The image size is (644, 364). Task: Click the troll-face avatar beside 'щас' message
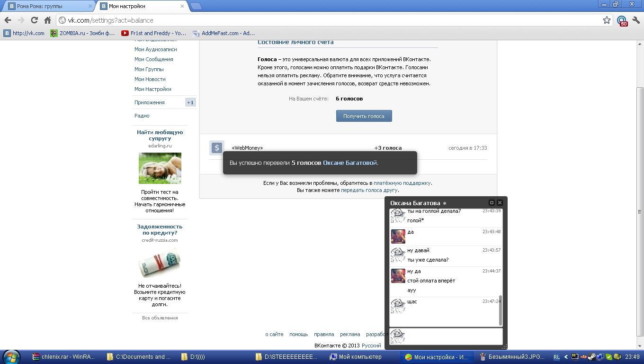click(398, 306)
